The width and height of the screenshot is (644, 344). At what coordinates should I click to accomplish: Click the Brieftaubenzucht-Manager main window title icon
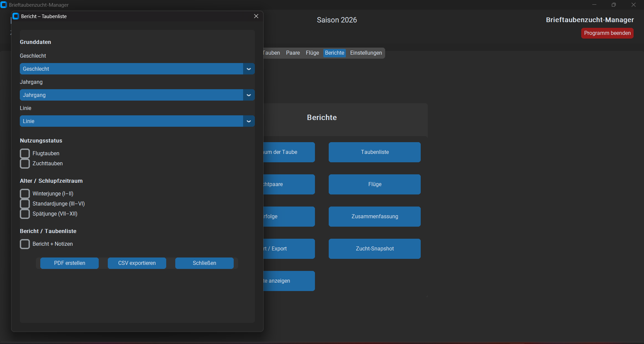(4, 5)
